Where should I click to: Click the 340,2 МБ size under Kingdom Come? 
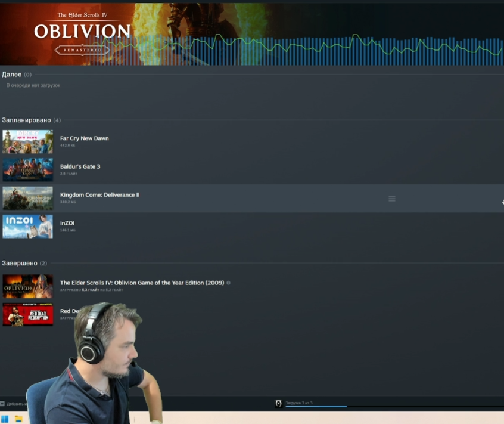(x=68, y=202)
